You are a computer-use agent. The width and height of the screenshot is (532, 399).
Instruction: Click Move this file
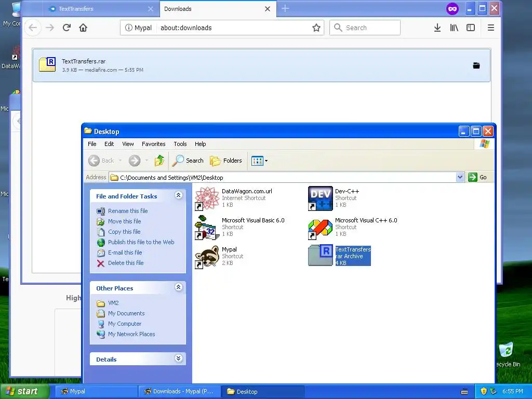pos(124,221)
